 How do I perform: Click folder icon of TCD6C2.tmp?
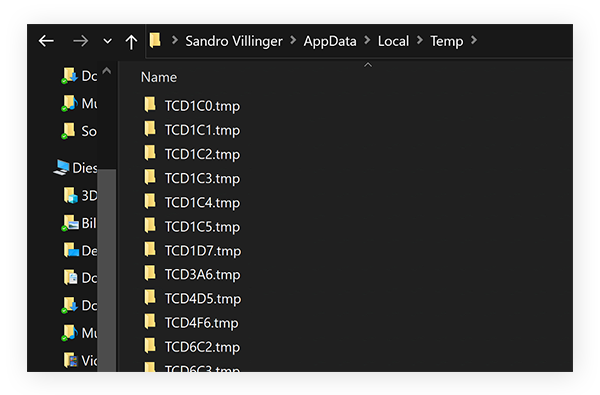pyautogui.click(x=150, y=345)
